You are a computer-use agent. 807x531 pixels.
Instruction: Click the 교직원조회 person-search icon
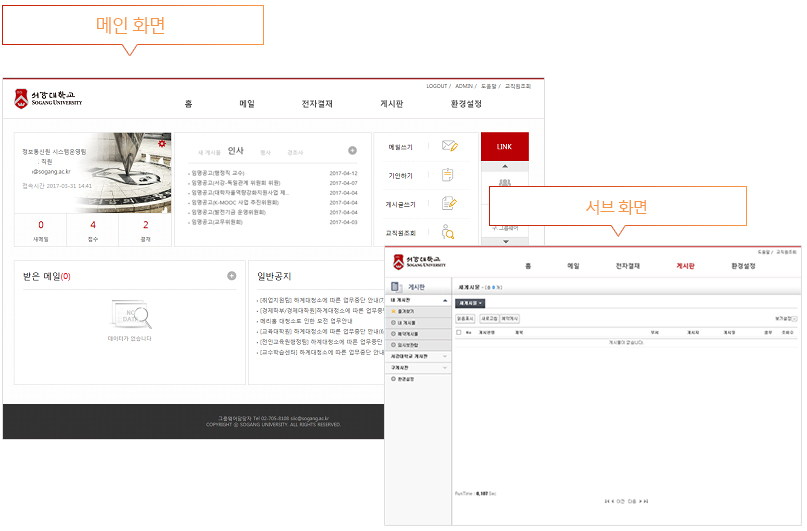pos(448,232)
